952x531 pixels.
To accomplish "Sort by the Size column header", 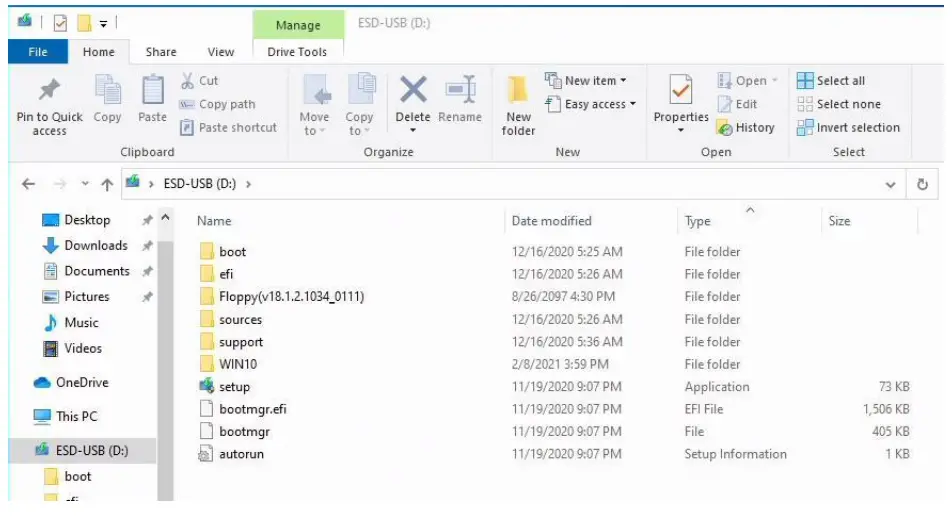I will point(839,221).
